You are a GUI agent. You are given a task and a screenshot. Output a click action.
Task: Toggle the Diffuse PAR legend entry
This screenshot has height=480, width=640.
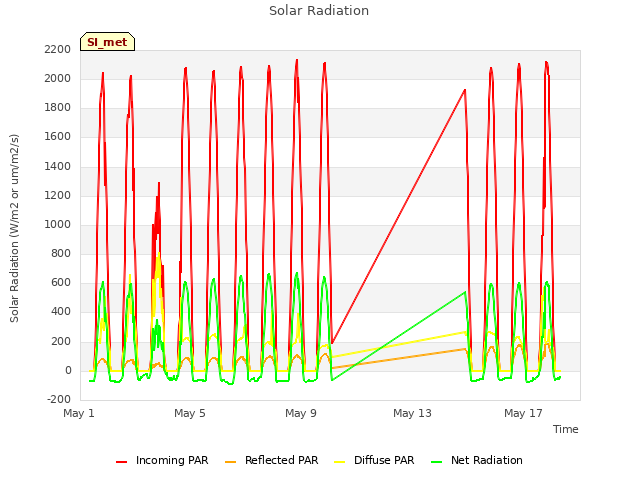point(374,460)
